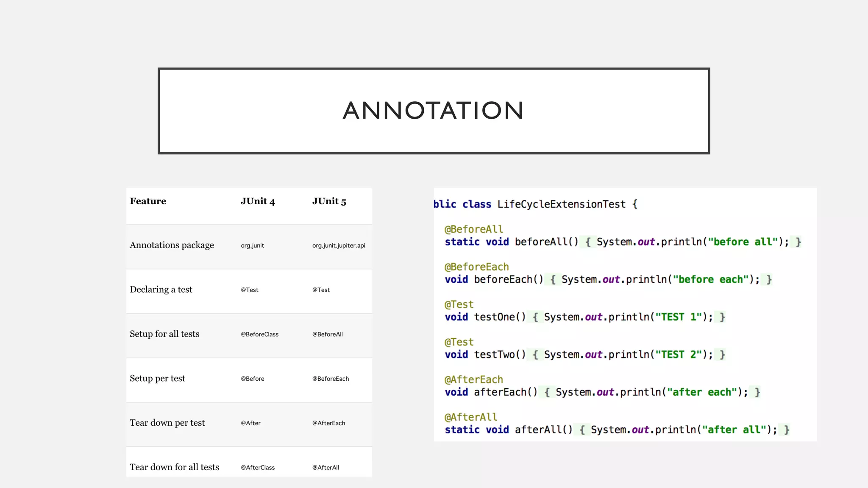The image size is (868, 488).
Task: Select the JUnit 4 '@Test' cell
Action: (x=250, y=290)
